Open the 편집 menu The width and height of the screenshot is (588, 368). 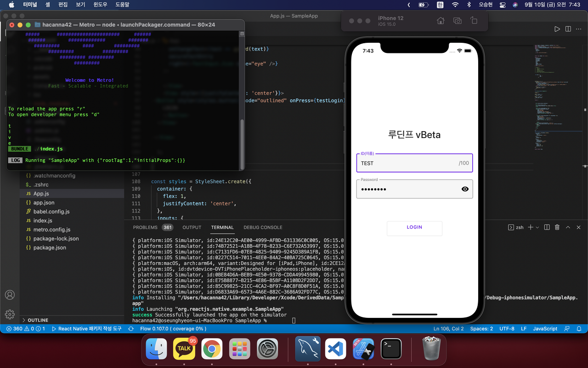(x=63, y=5)
